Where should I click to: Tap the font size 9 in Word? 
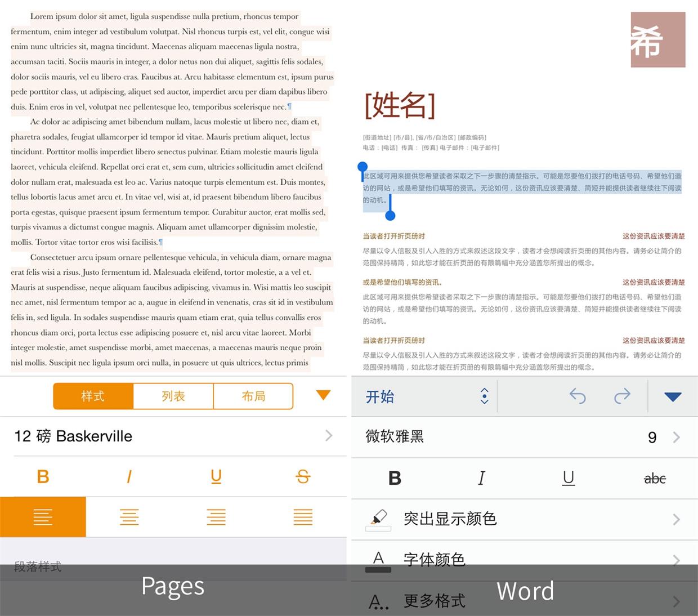[x=651, y=437]
